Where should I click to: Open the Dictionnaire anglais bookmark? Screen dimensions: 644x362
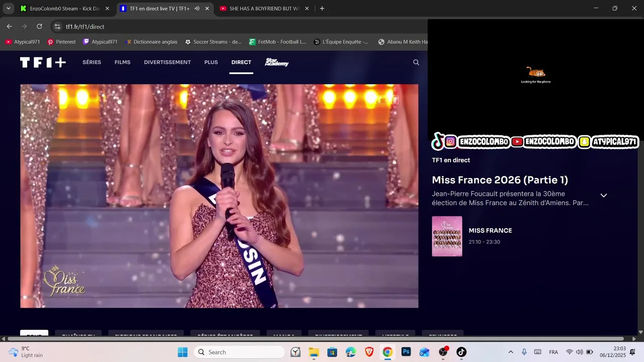pos(151,42)
